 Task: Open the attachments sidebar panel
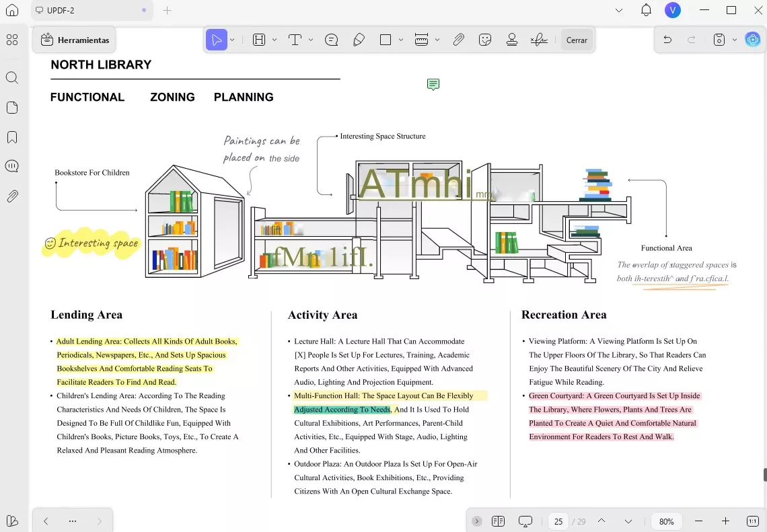tap(11, 196)
